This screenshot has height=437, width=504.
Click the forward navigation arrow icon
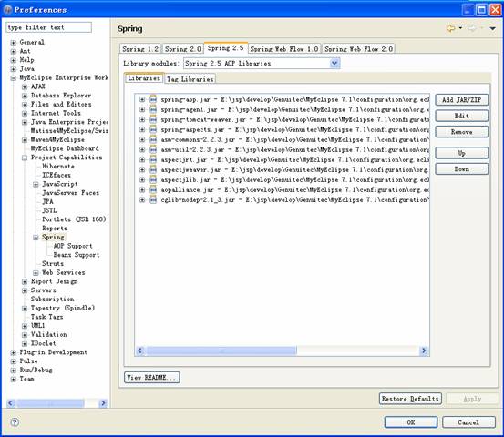click(472, 28)
